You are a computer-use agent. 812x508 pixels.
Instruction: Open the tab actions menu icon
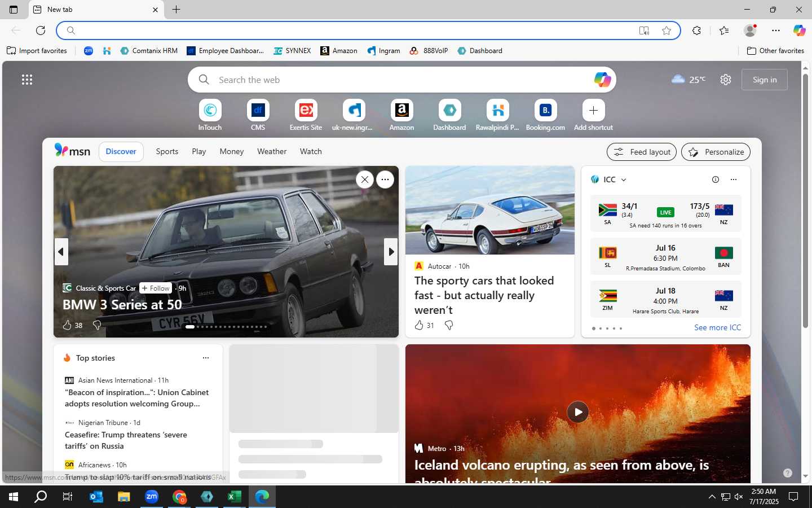pos(14,10)
